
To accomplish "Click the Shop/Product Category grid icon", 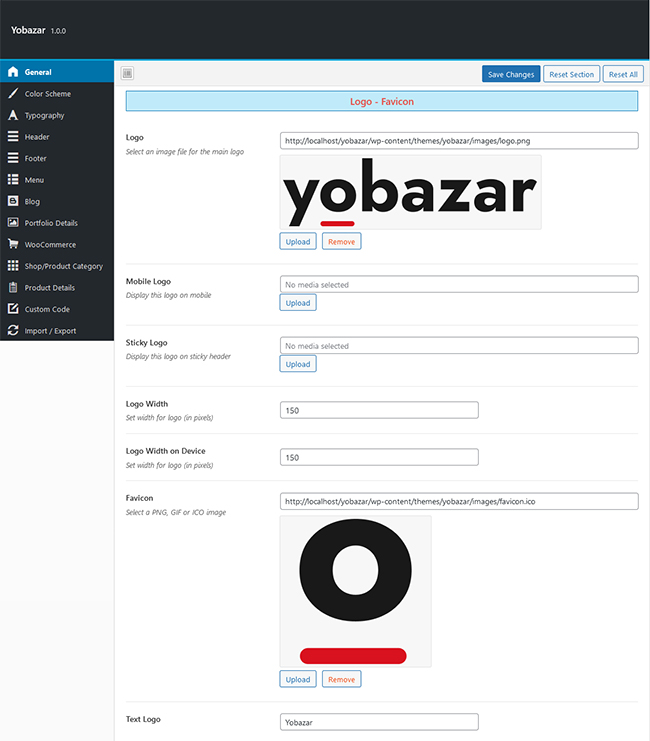I will [13, 266].
